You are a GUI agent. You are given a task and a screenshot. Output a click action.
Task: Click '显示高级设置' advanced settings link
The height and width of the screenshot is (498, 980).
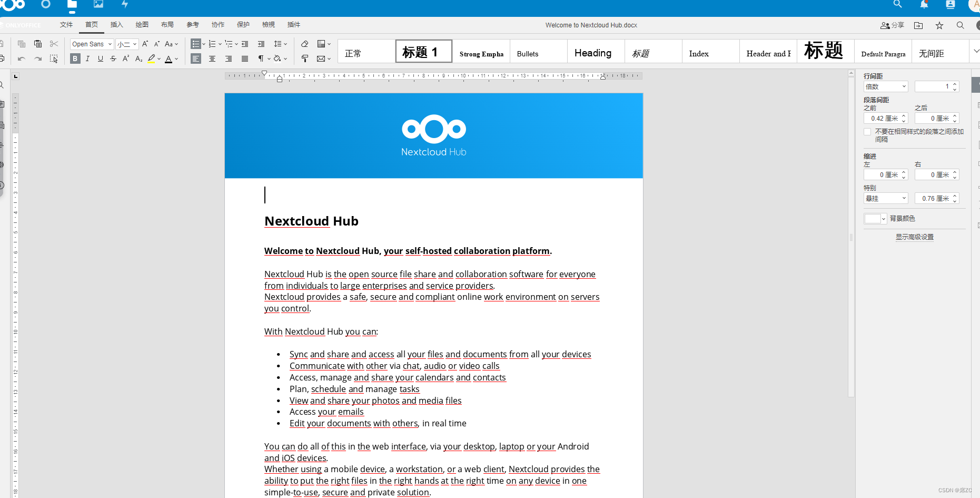tap(915, 237)
